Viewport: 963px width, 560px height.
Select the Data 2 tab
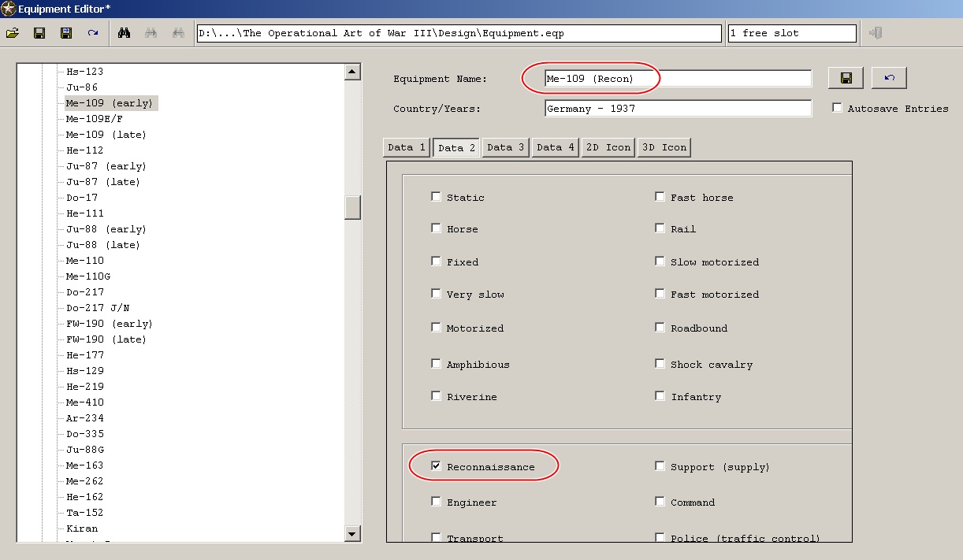pyautogui.click(x=456, y=147)
